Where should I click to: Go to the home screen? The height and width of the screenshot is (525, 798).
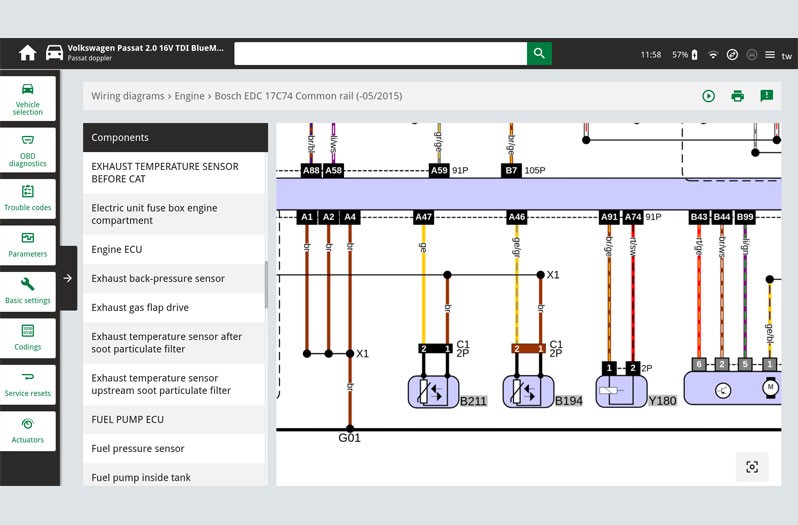(x=27, y=54)
